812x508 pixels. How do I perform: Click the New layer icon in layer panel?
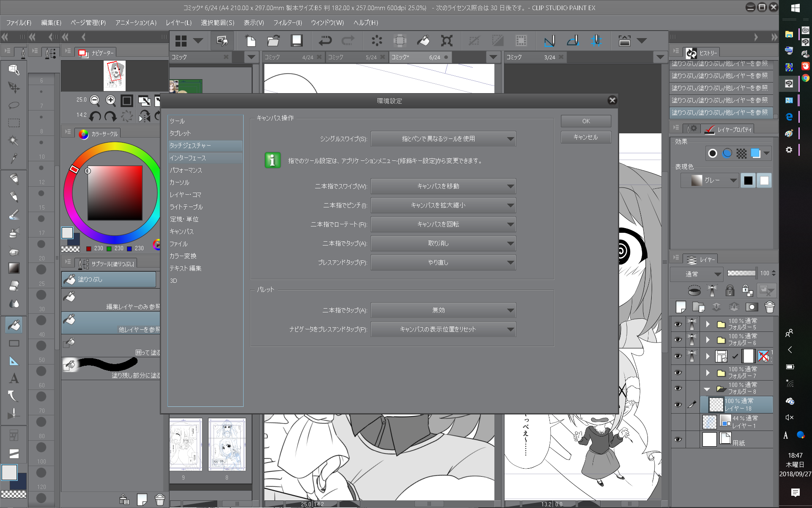(x=681, y=307)
